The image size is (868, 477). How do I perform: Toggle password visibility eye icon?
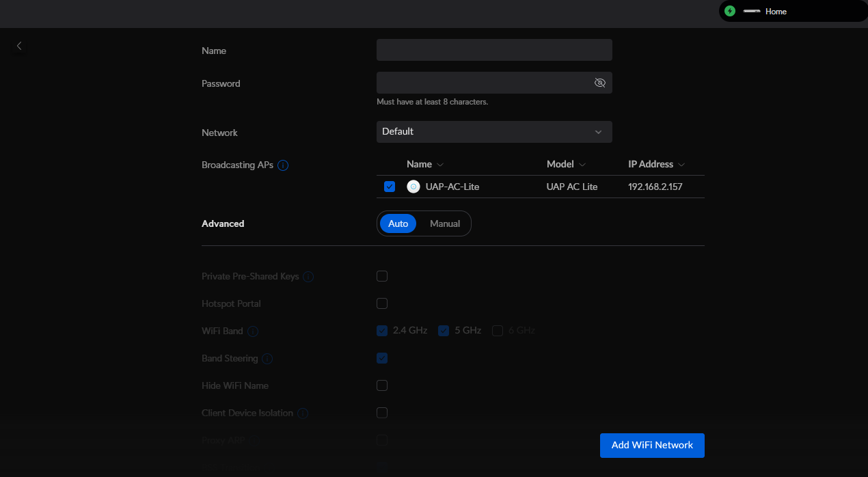point(599,83)
